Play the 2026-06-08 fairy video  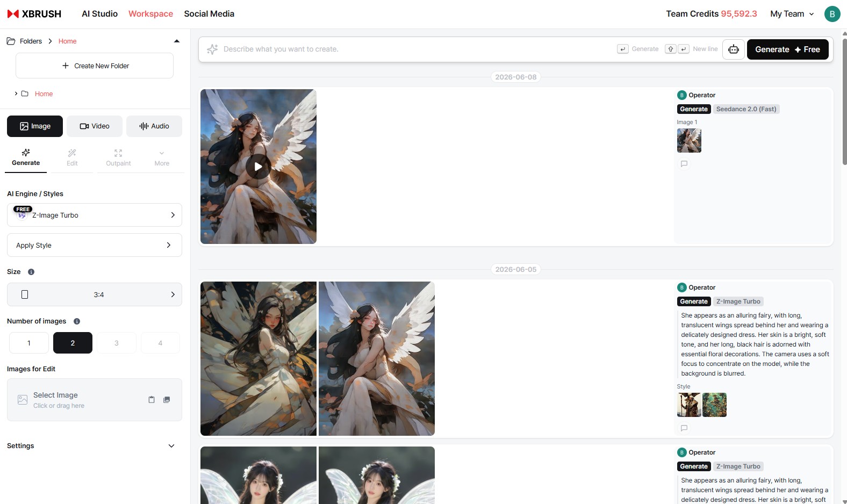[259, 167]
